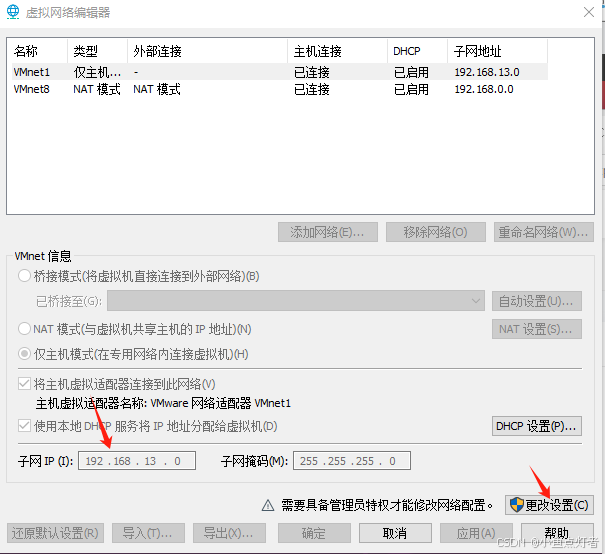Confirm with the 确定 button
This screenshot has width=605, height=554.
tap(314, 533)
